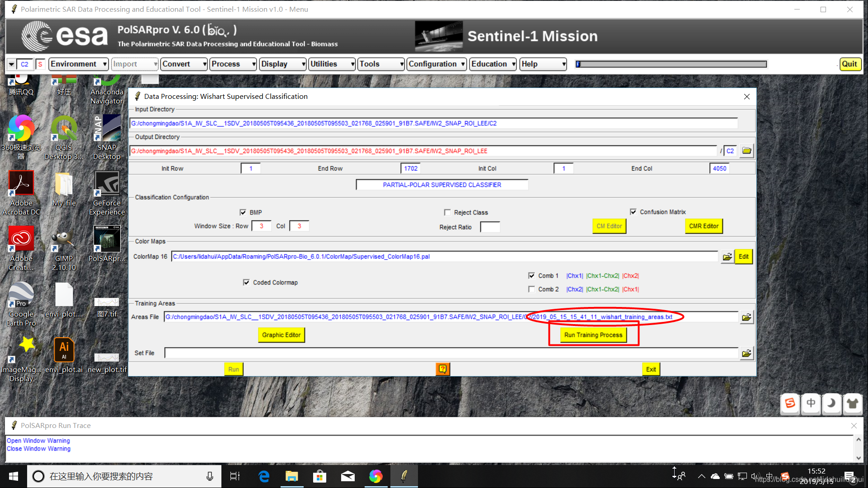
Task: Enable the Comb 2 checkbox
Action: (531, 289)
